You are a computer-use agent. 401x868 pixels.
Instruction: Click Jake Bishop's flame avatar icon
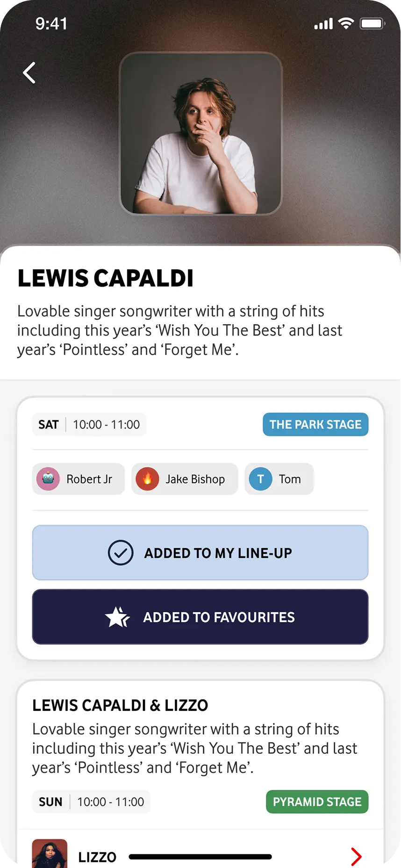pyautogui.click(x=147, y=479)
